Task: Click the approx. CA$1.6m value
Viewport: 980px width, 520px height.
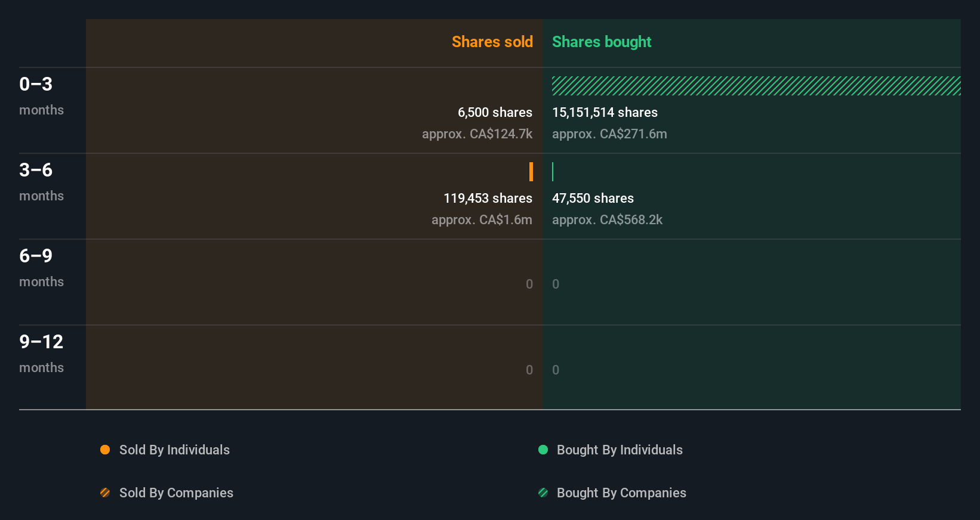Action: (482, 219)
